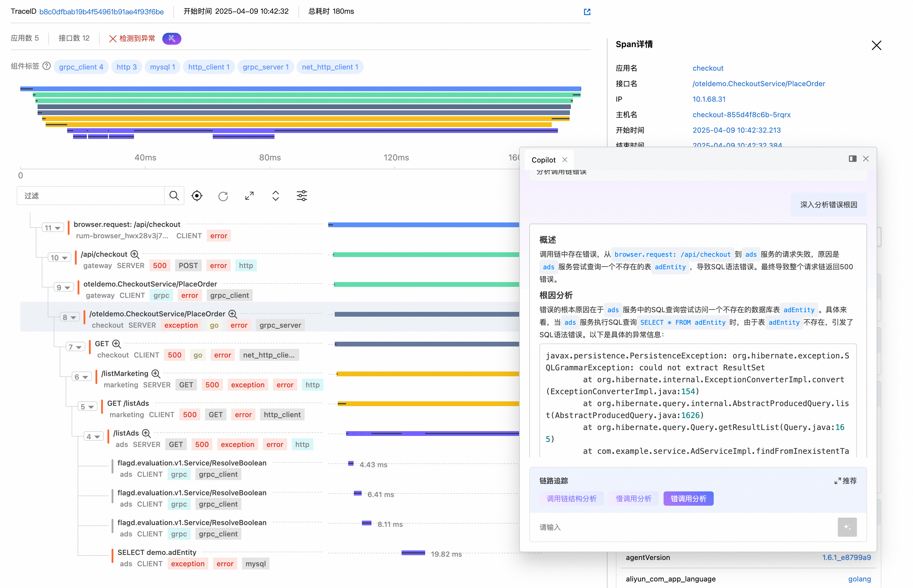Click the purple AI analysis magic wand icon

click(x=172, y=38)
